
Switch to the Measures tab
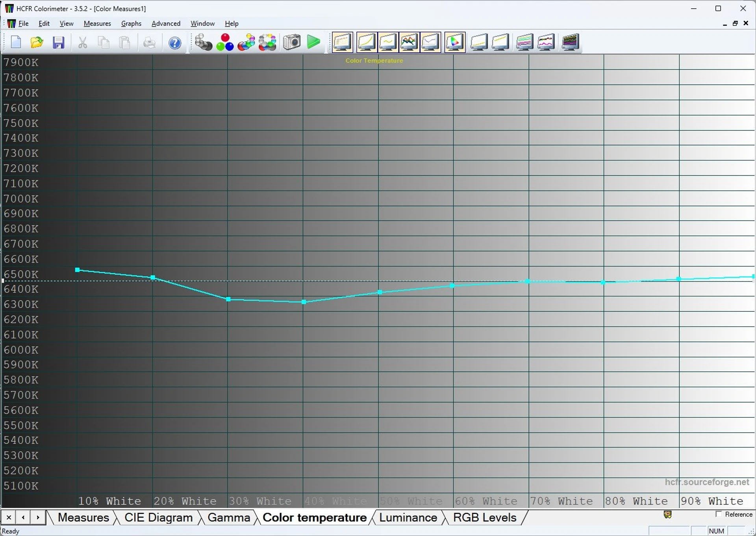(x=83, y=517)
